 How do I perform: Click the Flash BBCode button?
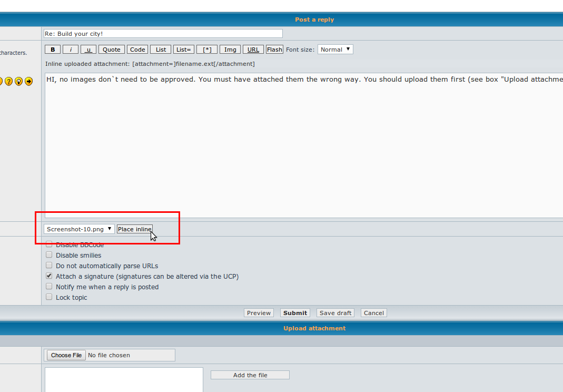pos(274,50)
